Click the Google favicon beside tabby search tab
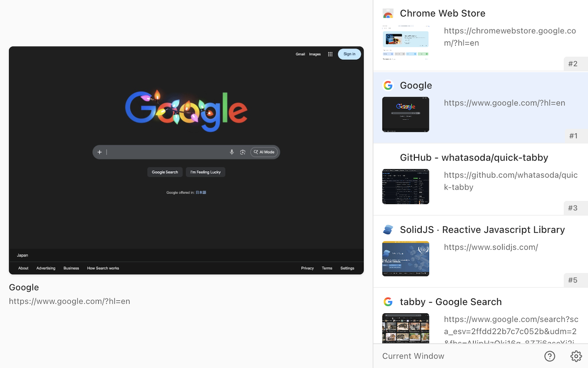Screen dimensions: 588x368 point(388,302)
